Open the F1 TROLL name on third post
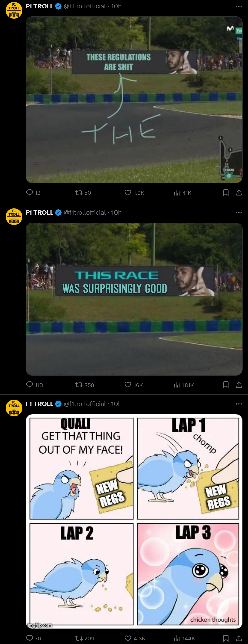This screenshot has width=248, height=644. point(39,404)
